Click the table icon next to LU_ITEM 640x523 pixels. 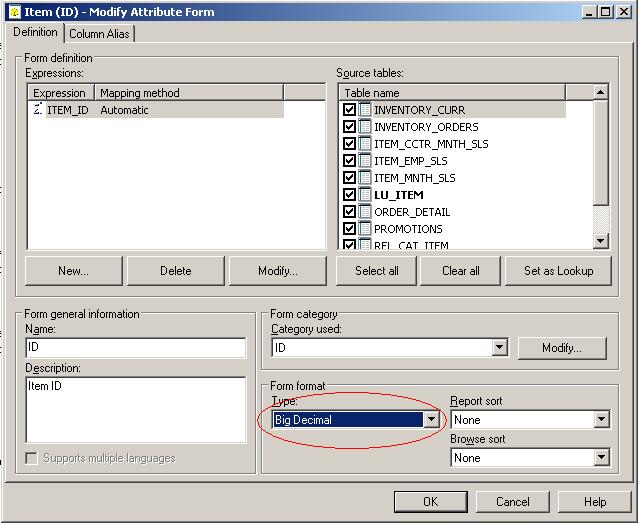pos(365,195)
